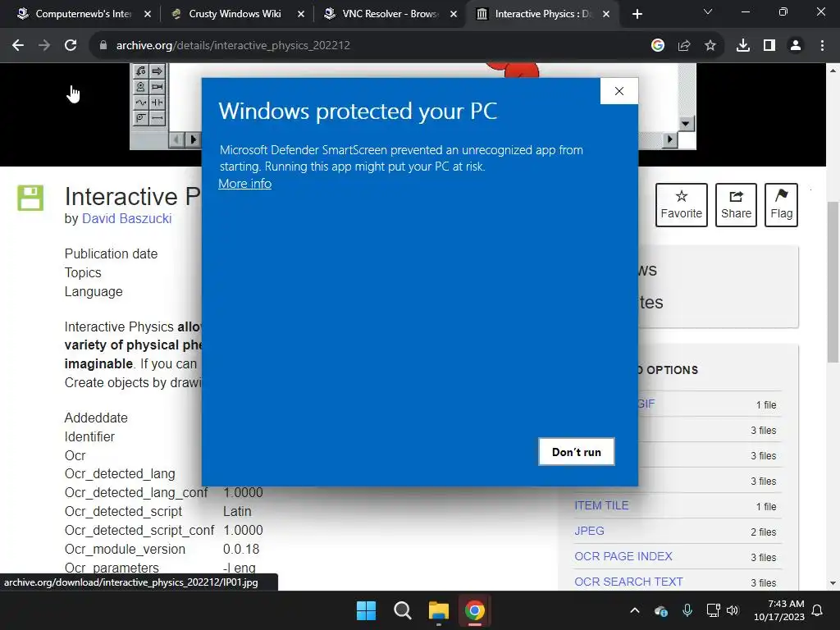
Task: Open the Chrome three-dot menu
Action: (822, 46)
